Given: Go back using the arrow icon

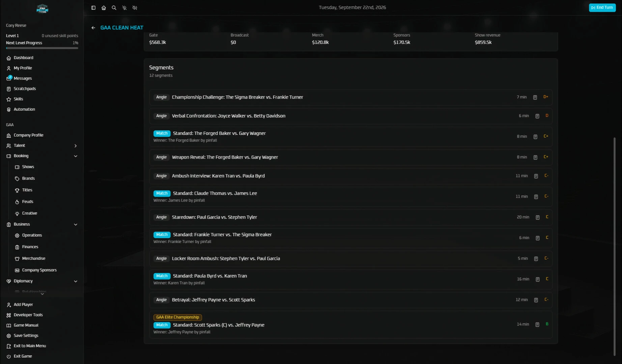Looking at the screenshot, I should pyautogui.click(x=93, y=28).
